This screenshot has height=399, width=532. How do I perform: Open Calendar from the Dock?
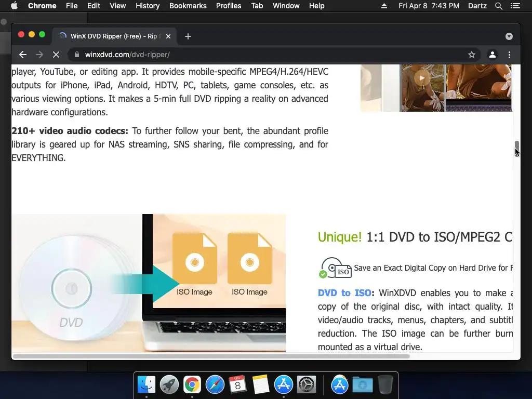click(x=237, y=385)
